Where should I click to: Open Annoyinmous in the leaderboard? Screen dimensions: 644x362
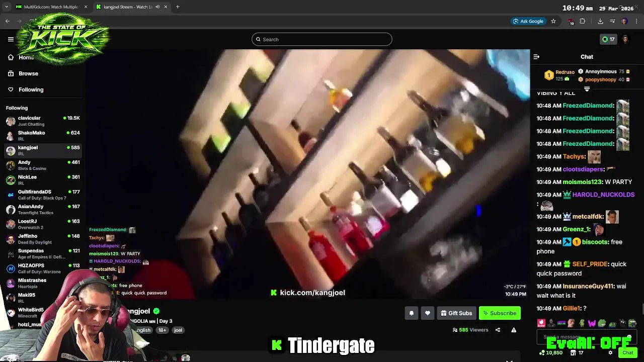(x=604, y=71)
